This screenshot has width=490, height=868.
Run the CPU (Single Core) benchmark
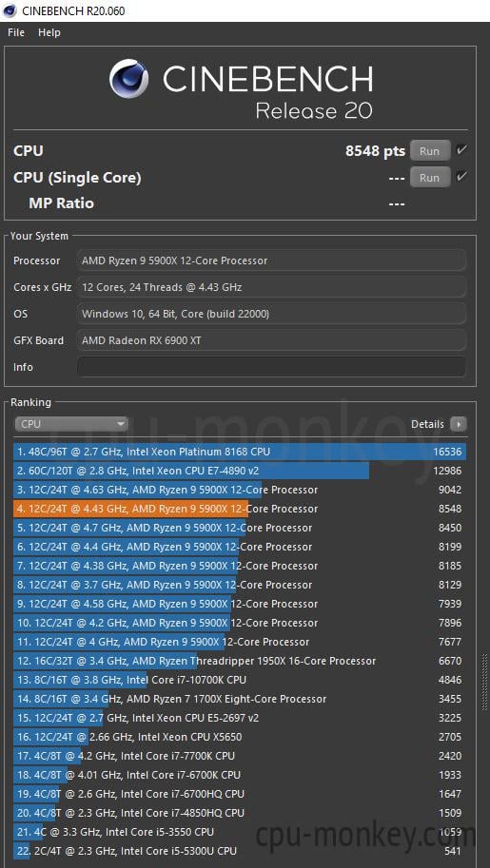click(x=429, y=178)
